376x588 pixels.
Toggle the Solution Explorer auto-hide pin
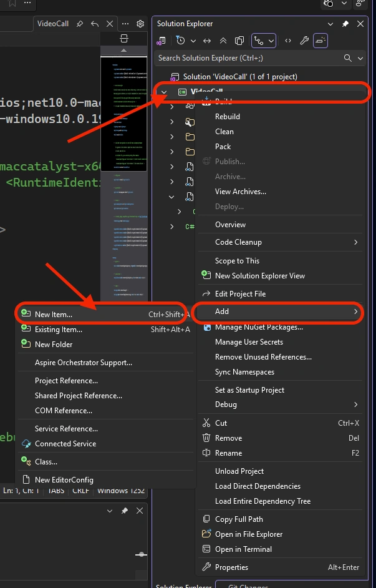345,24
